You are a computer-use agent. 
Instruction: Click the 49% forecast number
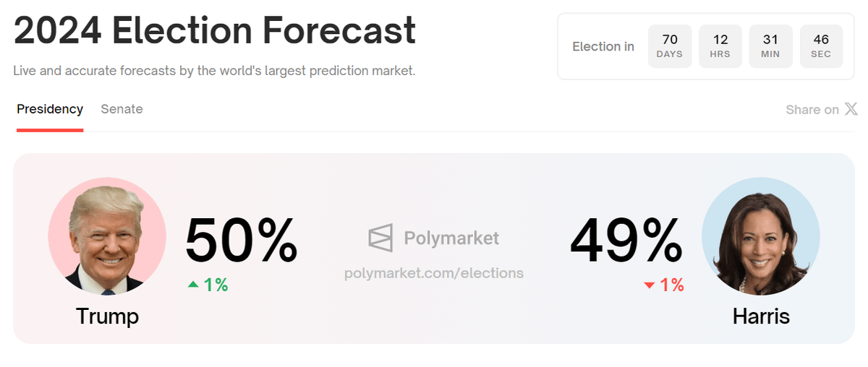626,241
